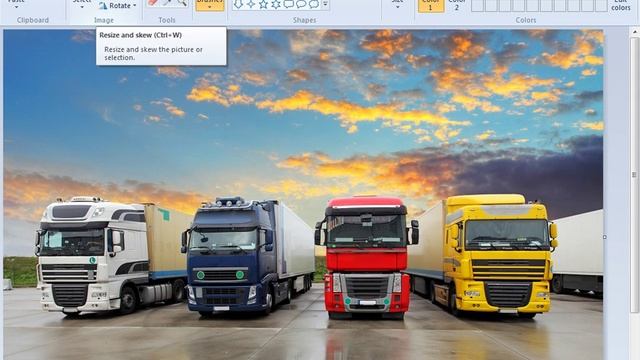Click the yellow truck in the picture
The image size is (640, 360).
[500, 255]
